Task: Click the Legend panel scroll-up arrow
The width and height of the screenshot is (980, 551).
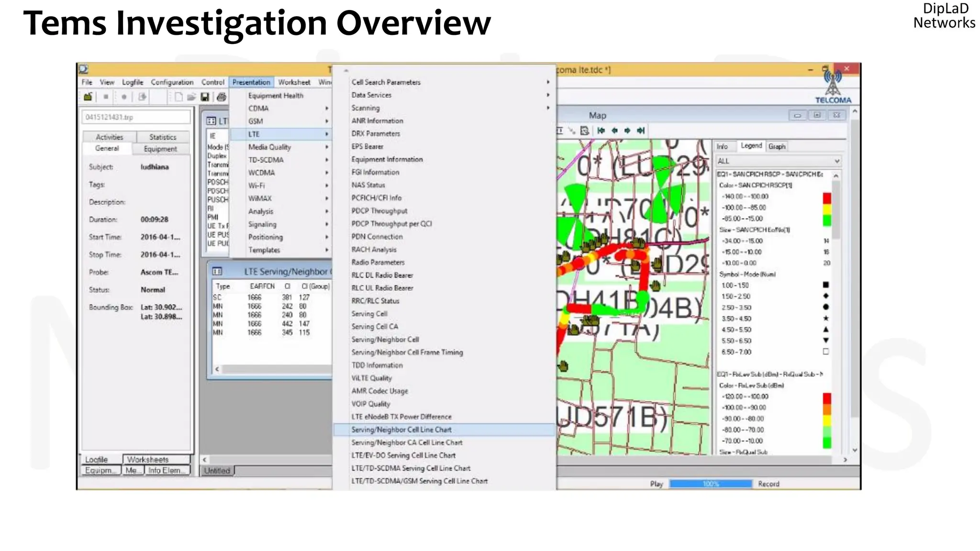Action: [x=836, y=176]
